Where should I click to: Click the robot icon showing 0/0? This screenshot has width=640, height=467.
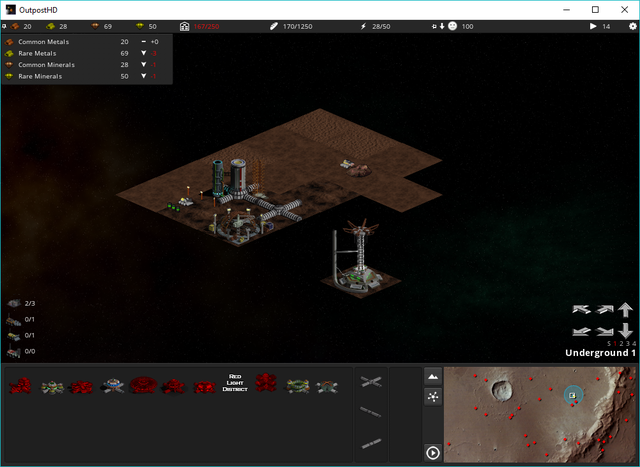[x=14, y=351]
